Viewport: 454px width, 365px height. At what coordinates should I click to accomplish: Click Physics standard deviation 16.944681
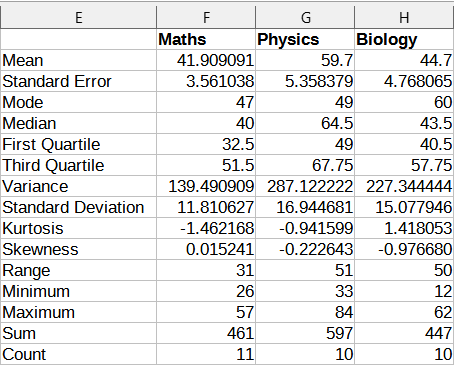305,207
